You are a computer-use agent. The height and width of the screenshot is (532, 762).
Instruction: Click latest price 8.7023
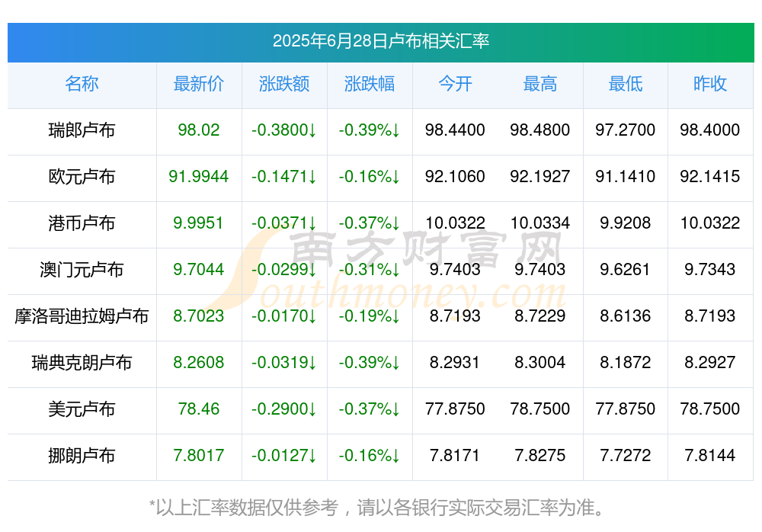199,316
